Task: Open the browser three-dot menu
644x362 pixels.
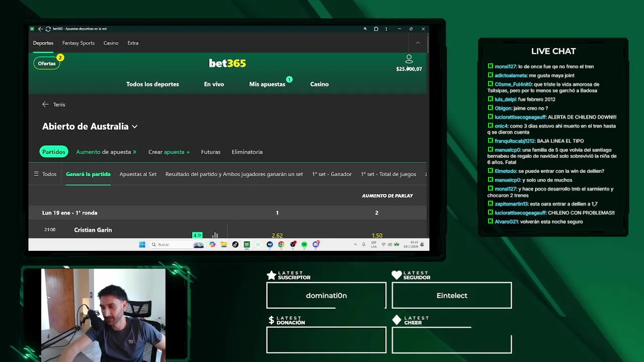Action: point(386,29)
